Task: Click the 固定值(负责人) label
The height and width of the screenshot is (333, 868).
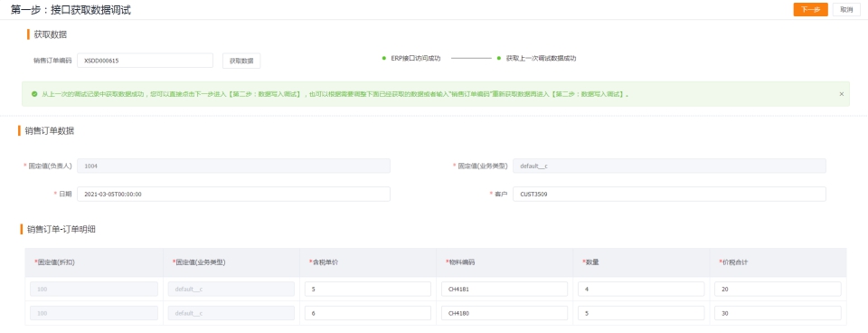Action: click(x=50, y=166)
